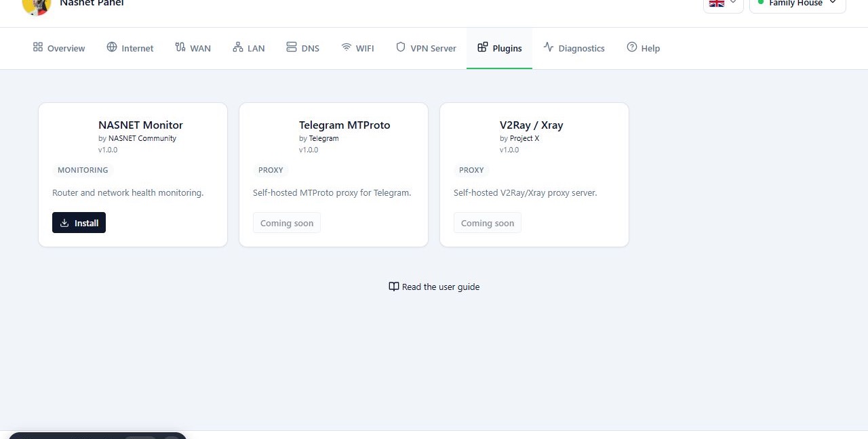Viewport: 868px width, 439px height.
Task: Click the NASNET Monitor plugin title
Action: tap(140, 125)
